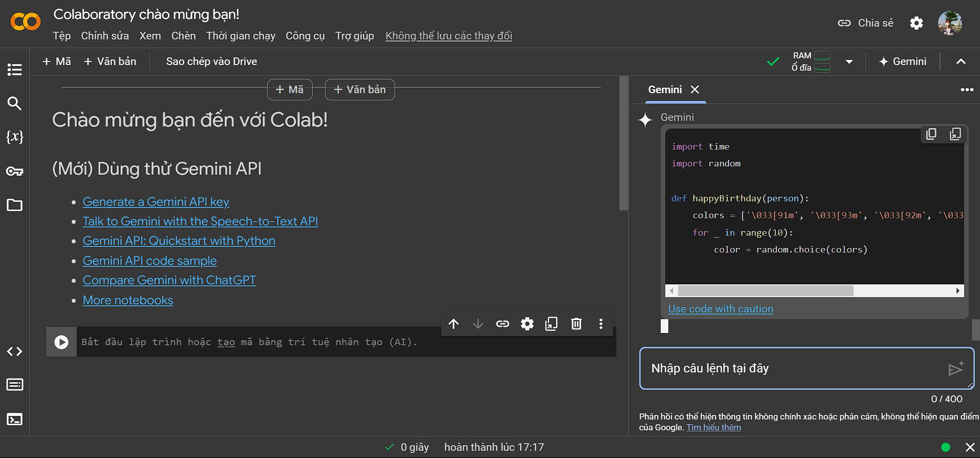The width and height of the screenshot is (980, 458).
Task: Open Talk to Gemini Speech-to-Text link
Action: [200, 221]
